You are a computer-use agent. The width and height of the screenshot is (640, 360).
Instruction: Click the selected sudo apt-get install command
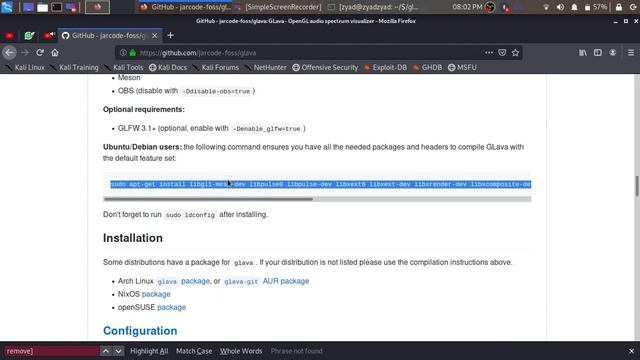click(x=321, y=184)
